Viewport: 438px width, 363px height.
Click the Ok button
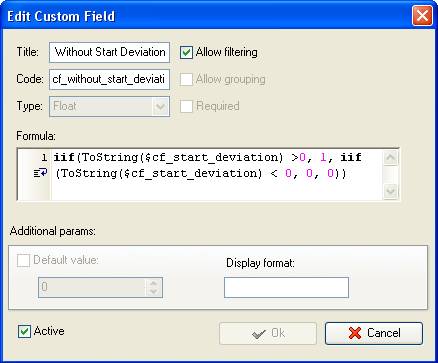pos(268,333)
